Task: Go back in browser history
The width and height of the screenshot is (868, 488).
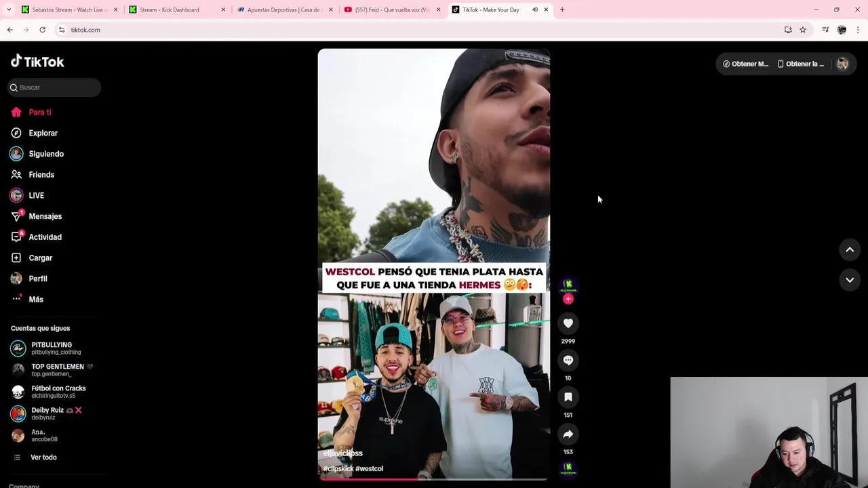Action: 9,30
